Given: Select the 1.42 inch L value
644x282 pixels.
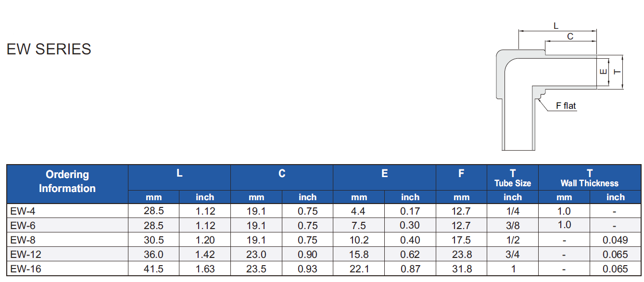Looking at the screenshot, I should [205, 255].
